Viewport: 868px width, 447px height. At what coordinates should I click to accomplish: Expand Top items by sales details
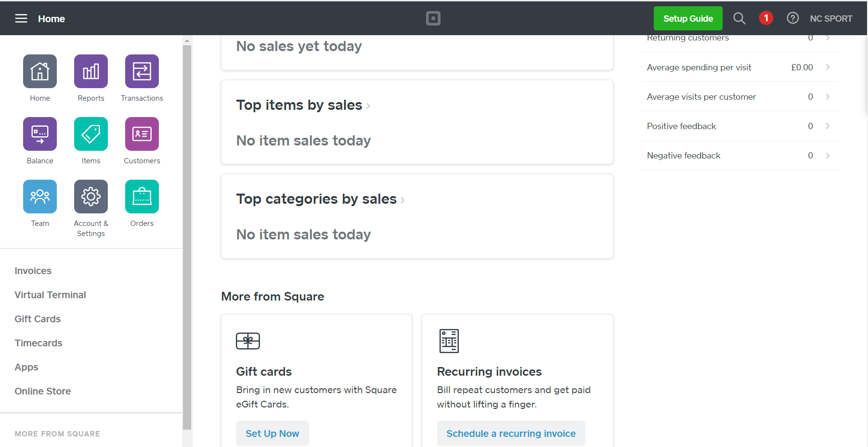point(368,106)
